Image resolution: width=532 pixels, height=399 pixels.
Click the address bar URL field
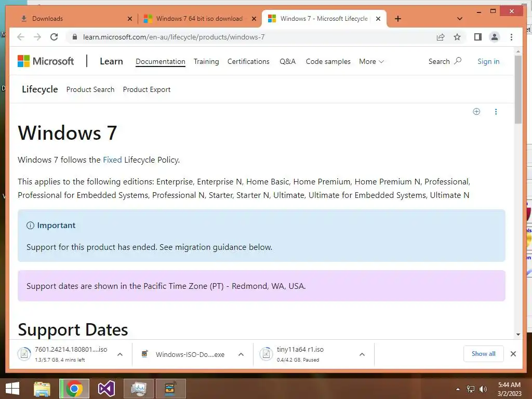[x=251, y=37]
